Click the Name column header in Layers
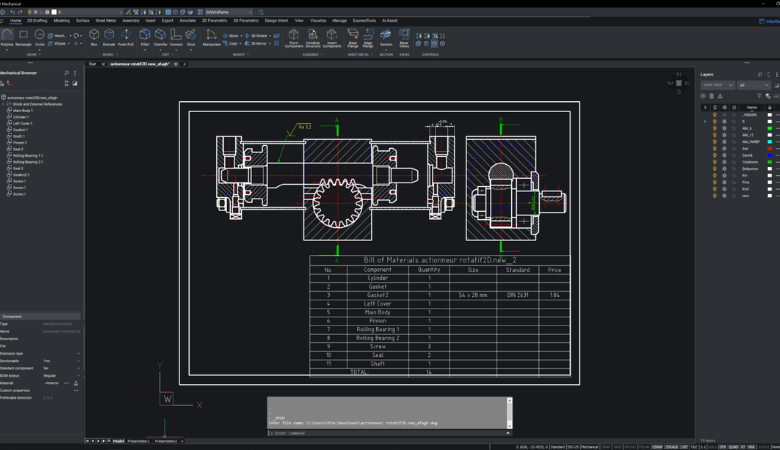780x450 pixels. (x=752, y=107)
